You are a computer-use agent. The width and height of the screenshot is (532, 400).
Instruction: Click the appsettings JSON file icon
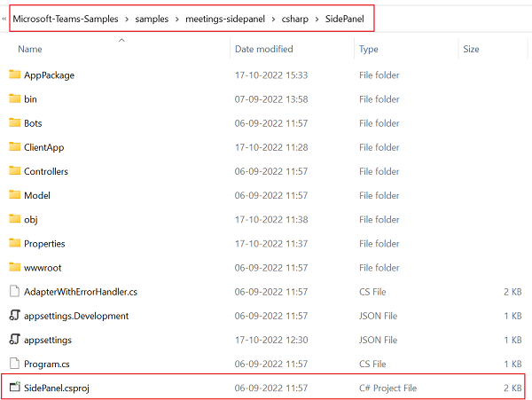click(x=14, y=340)
